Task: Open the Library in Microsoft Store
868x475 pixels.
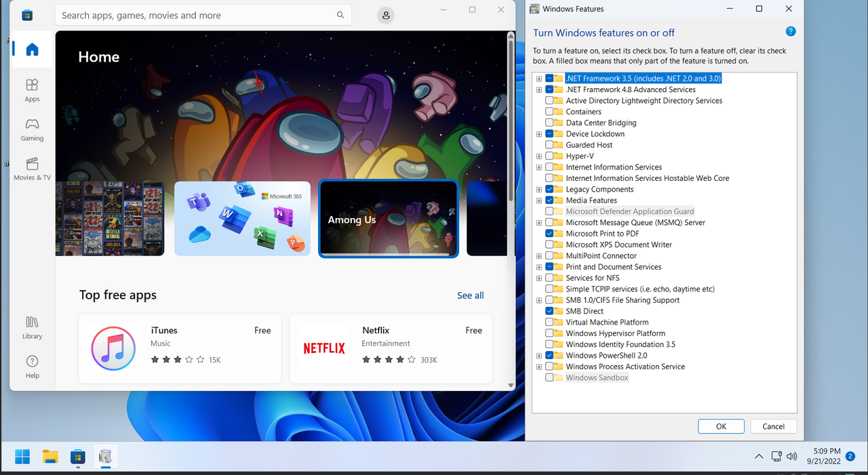Action: (x=32, y=327)
